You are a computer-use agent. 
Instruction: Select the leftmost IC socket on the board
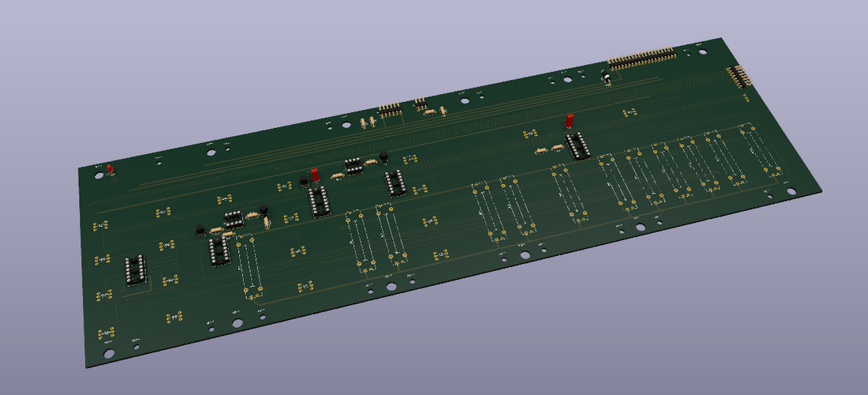point(136,270)
